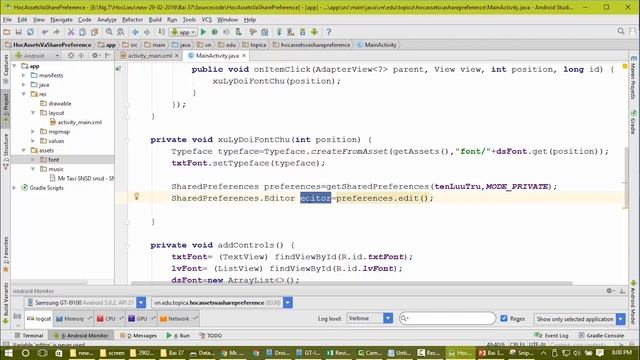Open Android Monitor settings gear icon
Viewport: 640px width, 360px height.
[x=610, y=291]
